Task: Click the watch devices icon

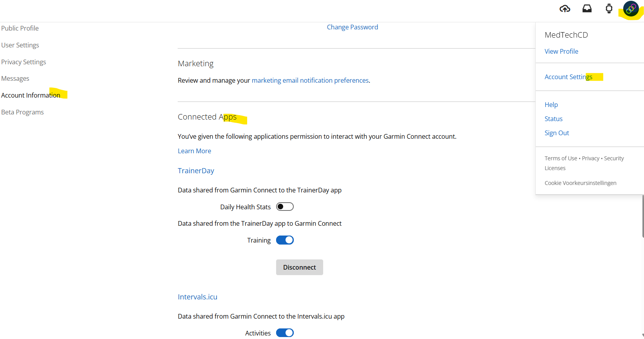Action: (609, 9)
